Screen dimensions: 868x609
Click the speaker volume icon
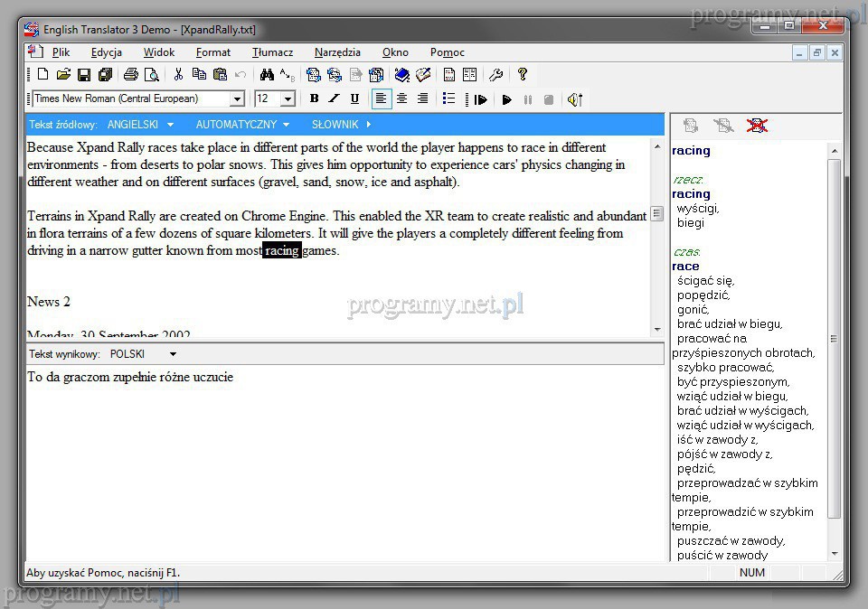tap(574, 99)
